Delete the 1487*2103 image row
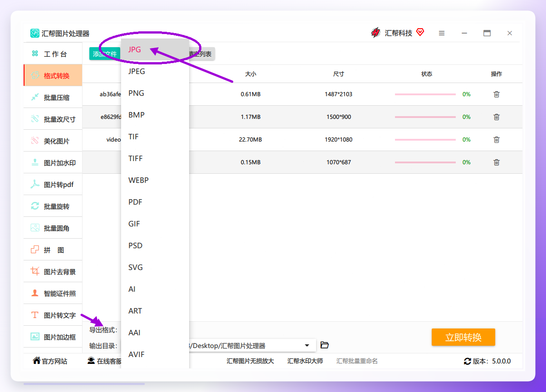Viewport: 546px width, 392px height. click(x=497, y=94)
